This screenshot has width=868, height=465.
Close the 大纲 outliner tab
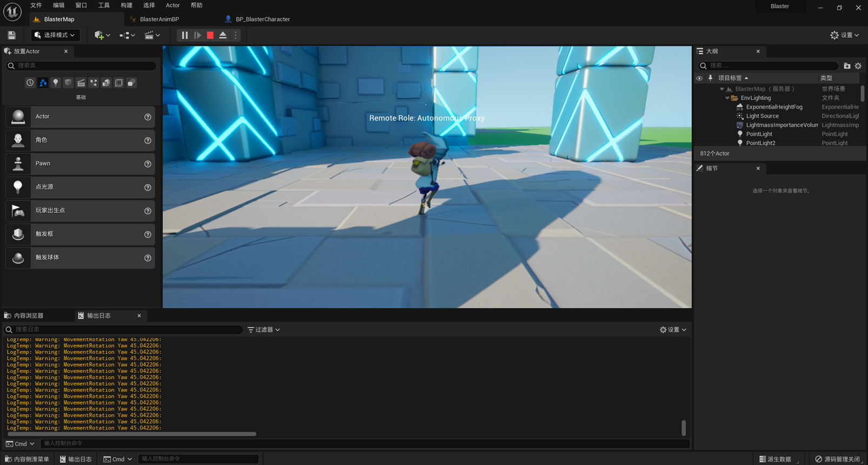[758, 51]
